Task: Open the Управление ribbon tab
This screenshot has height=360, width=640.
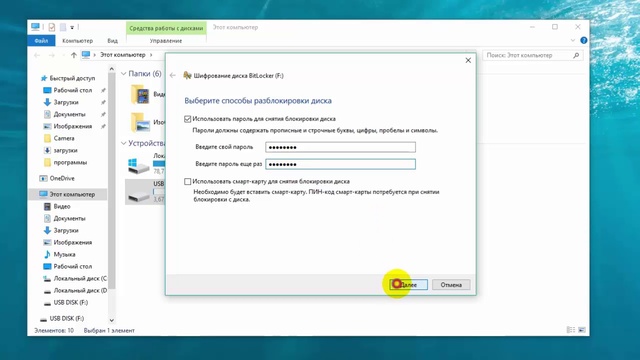Action: (166, 41)
